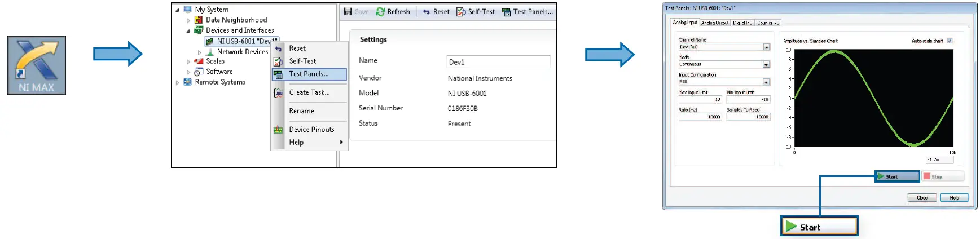This screenshot has height=239, width=980.
Task: Click Close in the Test Panels window
Action: pyautogui.click(x=922, y=198)
